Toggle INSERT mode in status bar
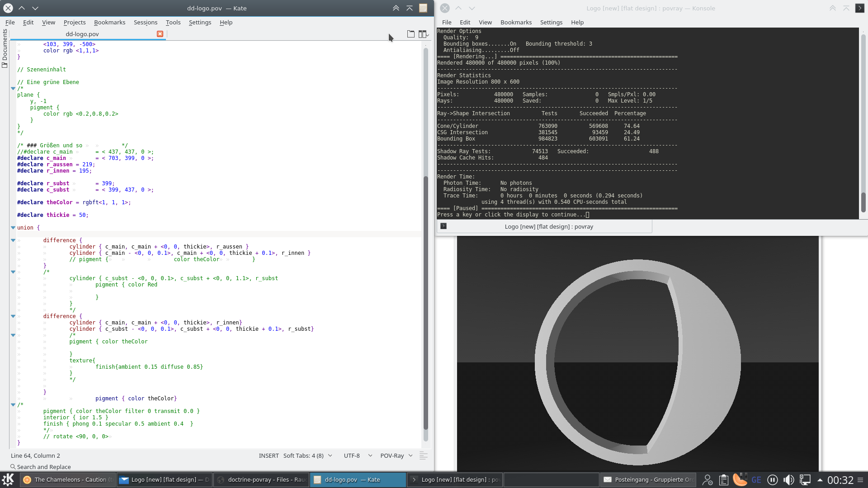Viewport: 868px width, 488px height. coord(269,455)
